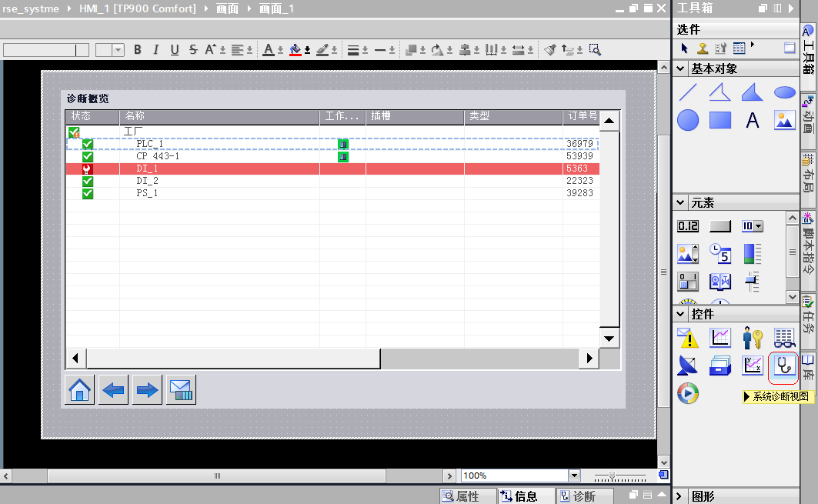Select the satellite dish control
818x504 pixels.
pos(688,365)
